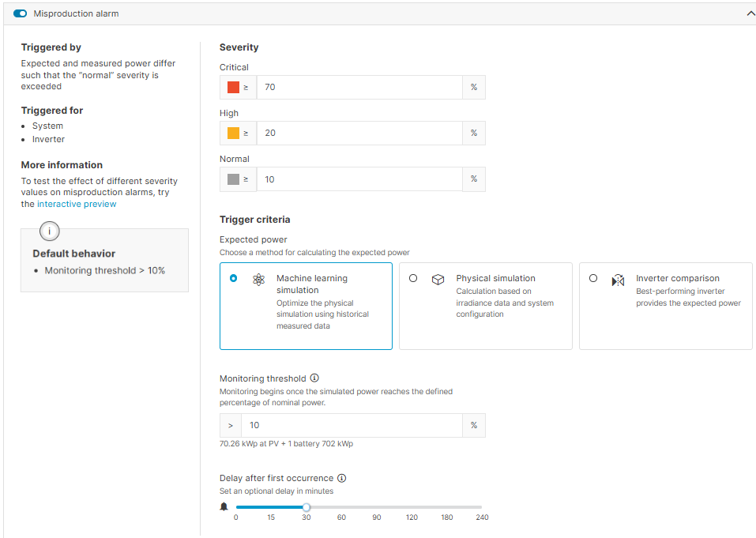Click the Monitoring threshold operator box
Viewport: 756px width, 538px height.
coord(229,425)
